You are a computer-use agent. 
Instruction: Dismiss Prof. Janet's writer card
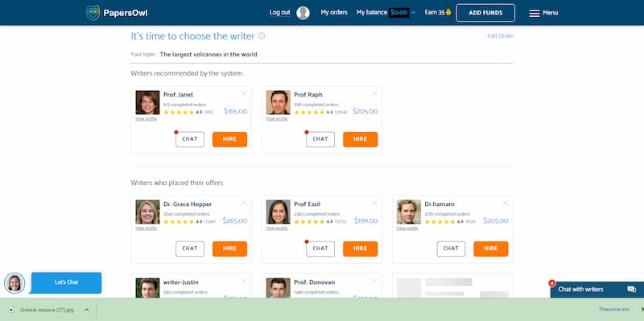point(244,93)
